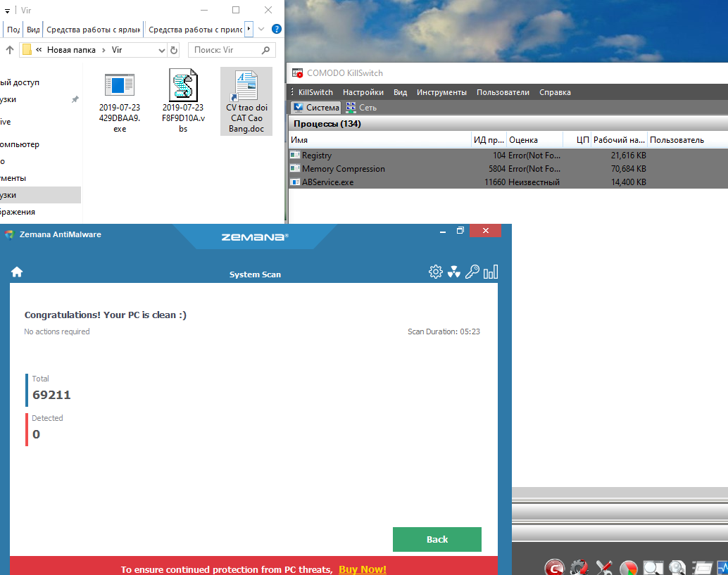
Task: Click the Zemana AntiMalware title logo icon
Action: coord(9,234)
